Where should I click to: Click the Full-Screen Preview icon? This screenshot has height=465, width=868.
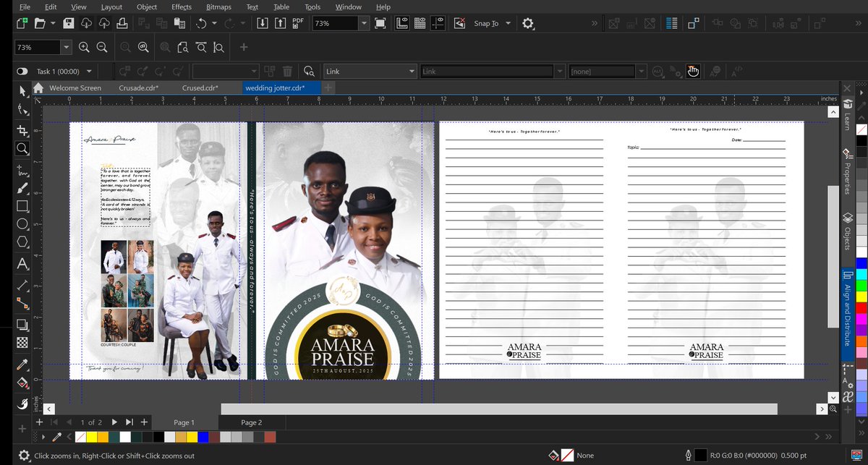coord(381,23)
